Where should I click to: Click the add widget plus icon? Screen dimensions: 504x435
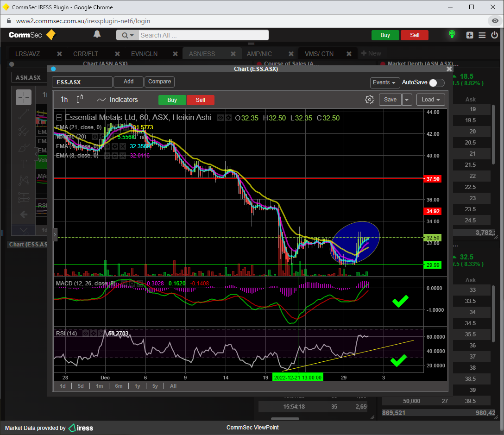click(470, 35)
